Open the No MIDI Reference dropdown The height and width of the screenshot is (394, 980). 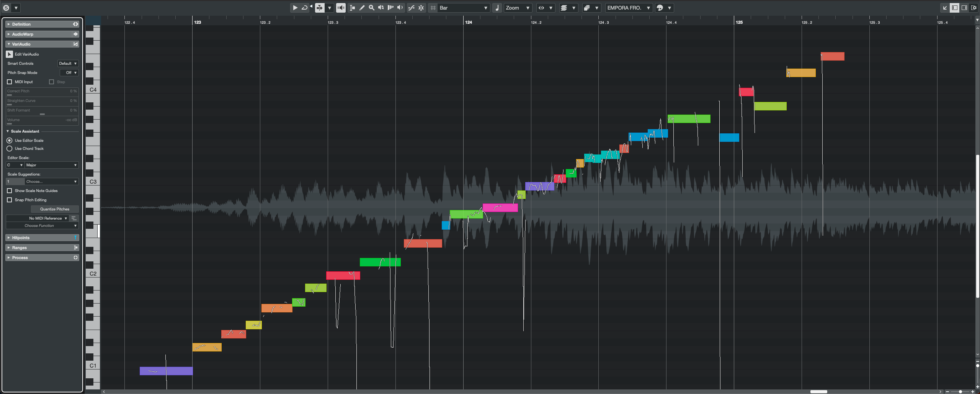[38, 218]
